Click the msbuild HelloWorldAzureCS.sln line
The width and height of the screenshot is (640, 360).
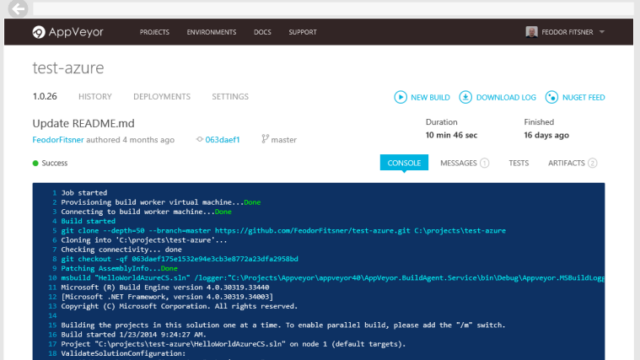[333, 278]
